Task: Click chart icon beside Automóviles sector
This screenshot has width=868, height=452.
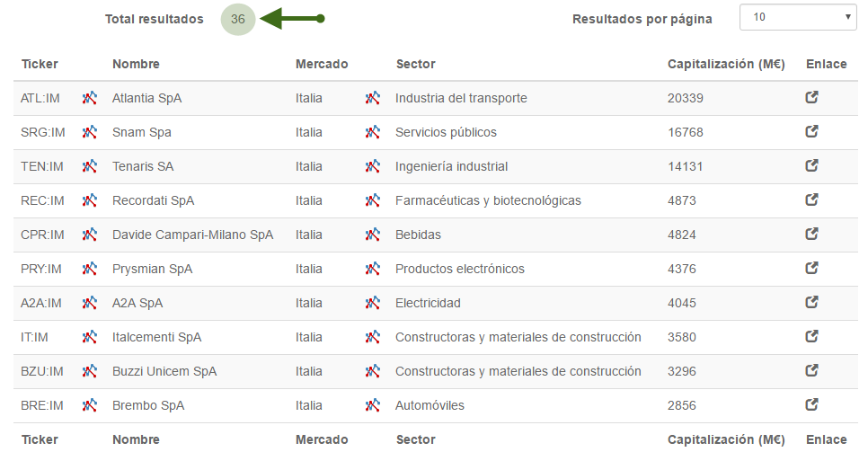Action: click(373, 405)
